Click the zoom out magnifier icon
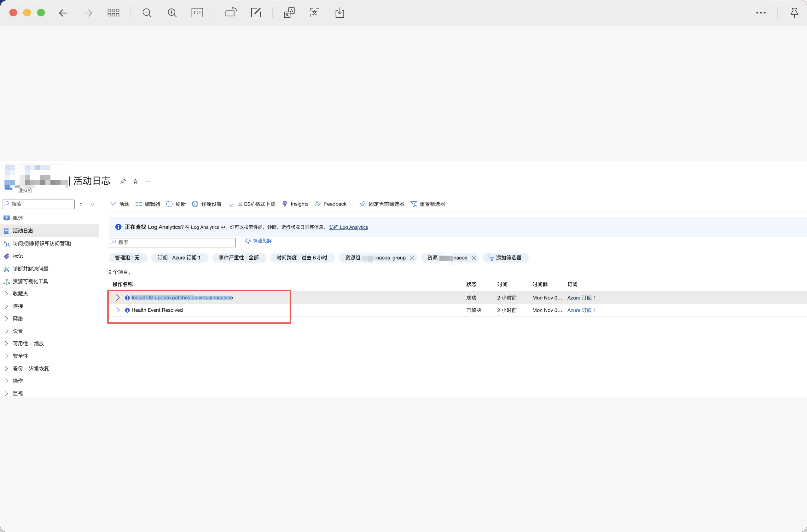Screen dimensions: 807x532 click(x=147, y=13)
